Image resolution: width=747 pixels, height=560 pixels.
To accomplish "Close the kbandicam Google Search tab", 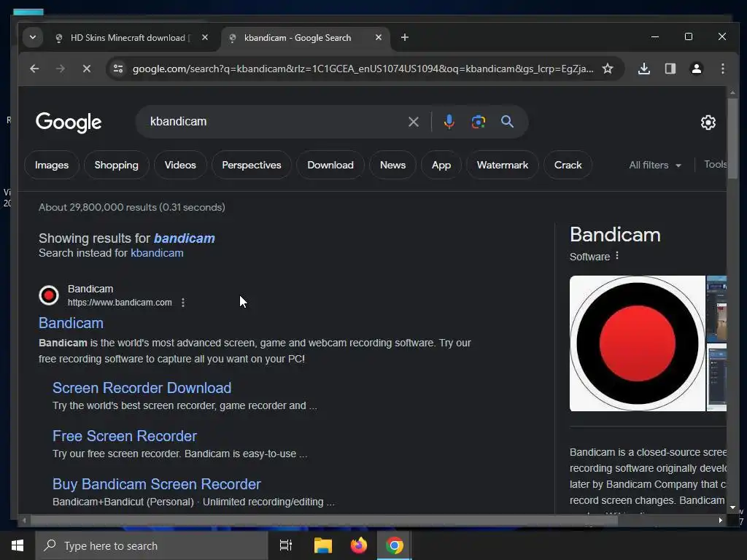I will coord(379,37).
